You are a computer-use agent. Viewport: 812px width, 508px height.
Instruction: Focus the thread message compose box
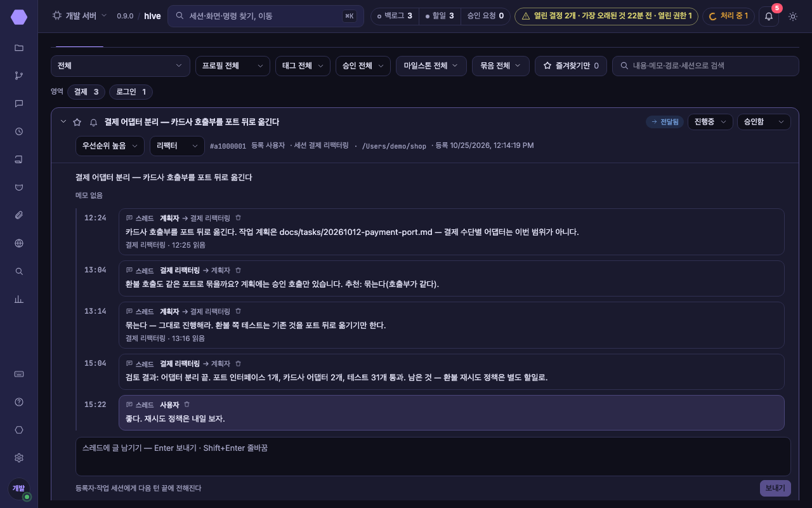[x=433, y=457]
